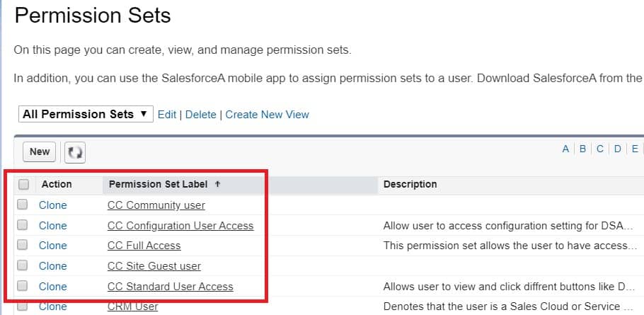Open the CRM User permission set
This screenshot has width=644, height=315.
(132, 307)
